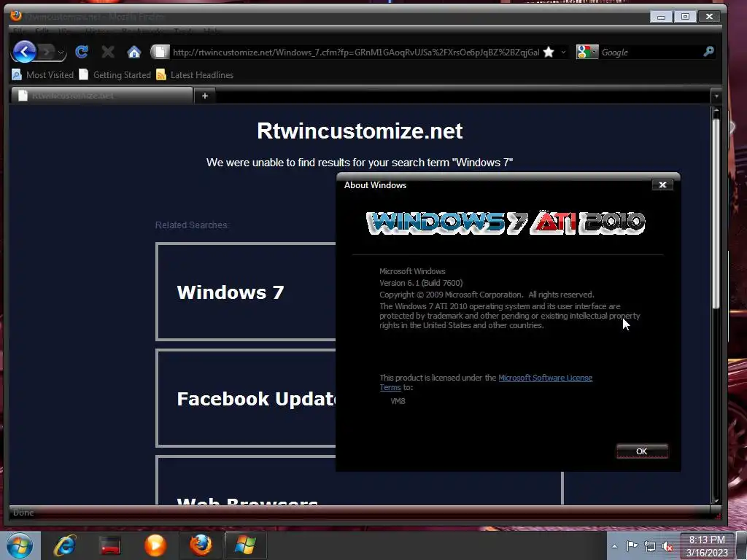This screenshot has height=560, width=747.
Task: Open the Action Center flag icon
Action: click(x=632, y=546)
